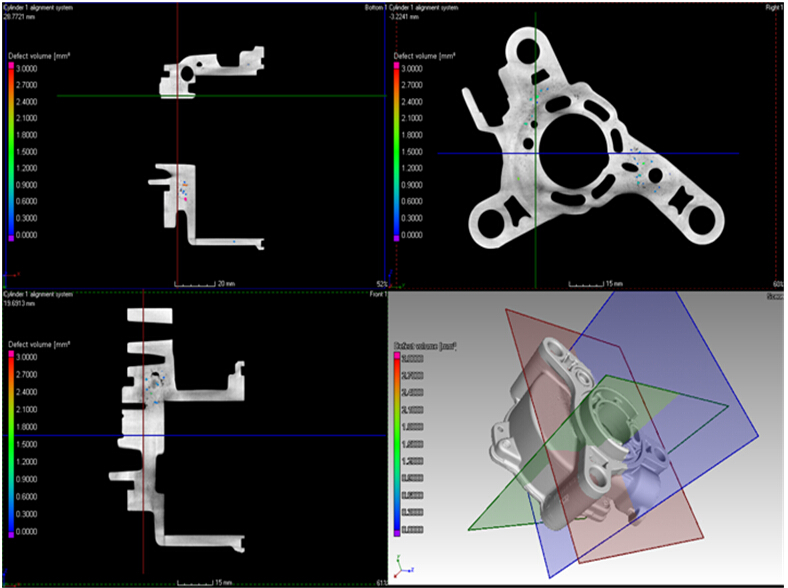Screen dimensions: 788x588
Task: Click legend value '0.9000' in Right 1 view
Action: click(x=412, y=185)
